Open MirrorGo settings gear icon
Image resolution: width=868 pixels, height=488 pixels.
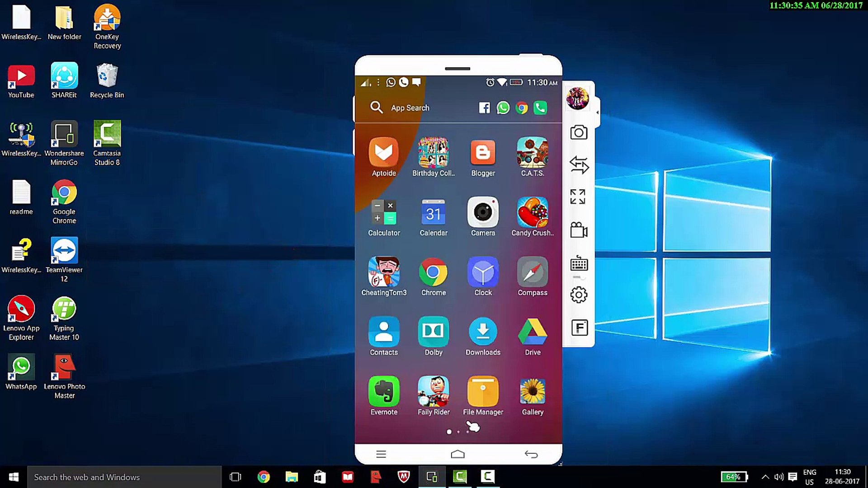579,295
